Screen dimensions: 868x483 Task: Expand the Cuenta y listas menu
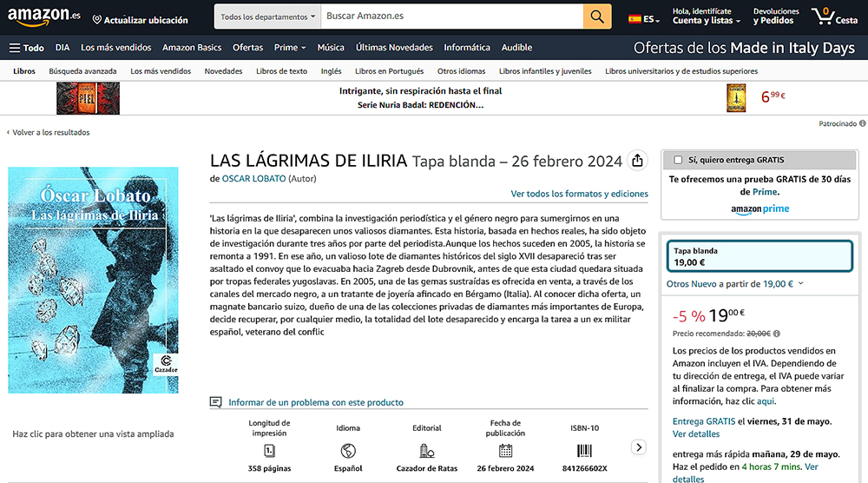(707, 21)
